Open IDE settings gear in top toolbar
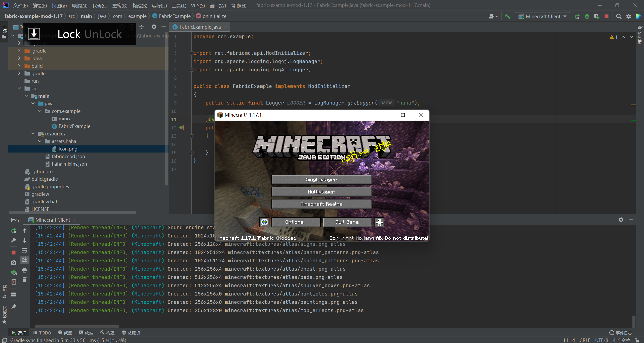 tap(629, 16)
